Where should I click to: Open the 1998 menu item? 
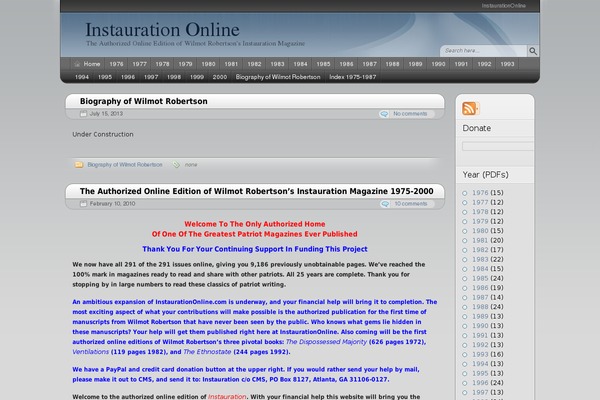pos(174,77)
